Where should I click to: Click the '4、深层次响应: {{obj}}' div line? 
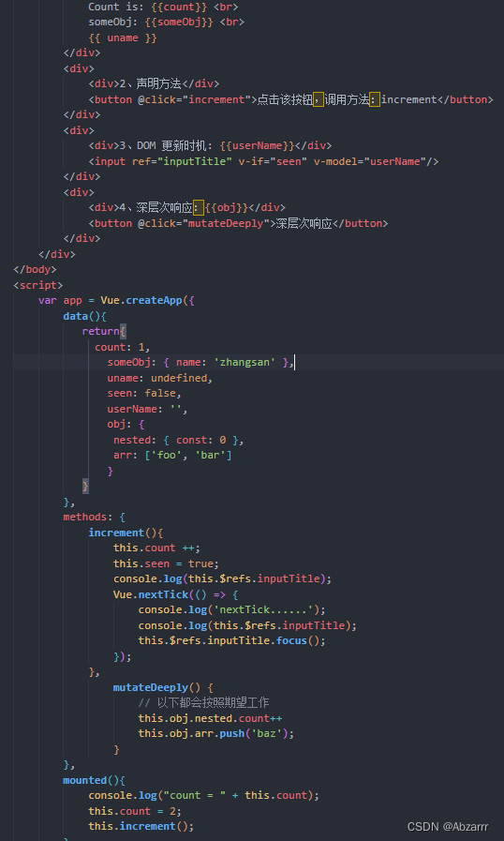coord(187,207)
